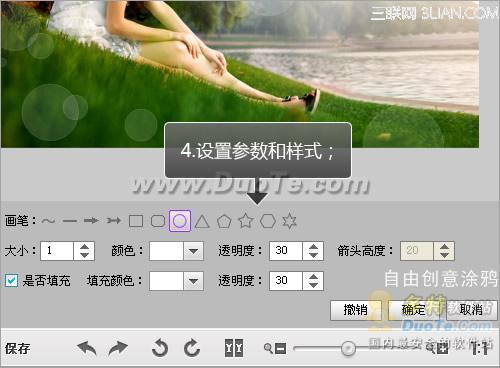The height and width of the screenshot is (368, 500).
Task: Click the 大小 input field
Action: [x=57, y=251]
